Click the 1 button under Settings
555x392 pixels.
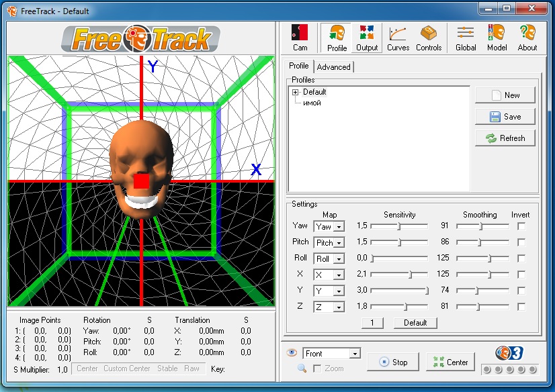tap(372, 323)
